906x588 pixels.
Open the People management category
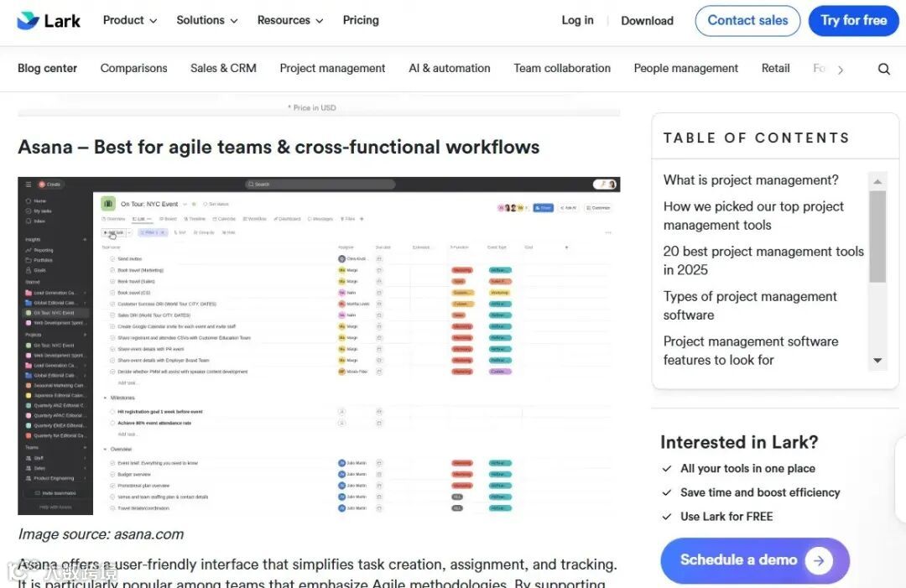point(686,68)
